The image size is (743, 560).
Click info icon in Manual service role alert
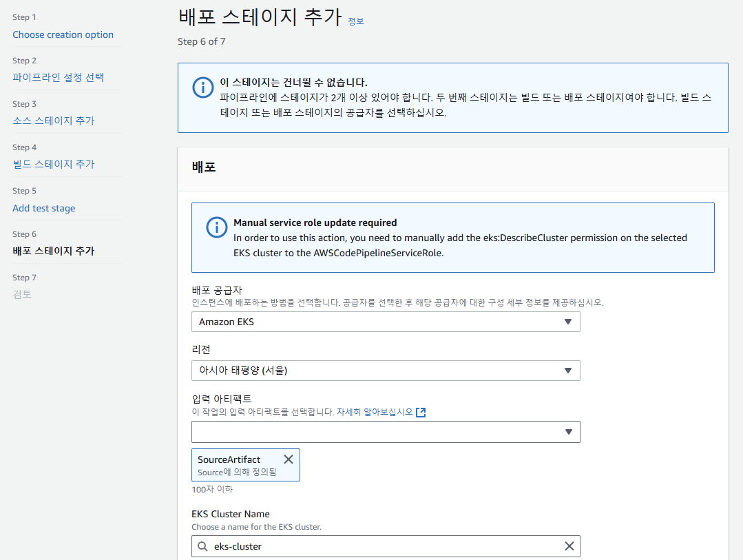(216, 227)
